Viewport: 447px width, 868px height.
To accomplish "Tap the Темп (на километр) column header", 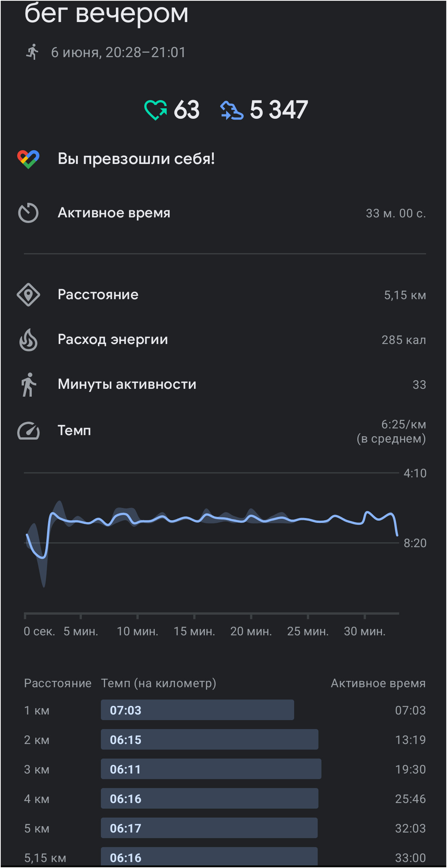I will pyautogui.click(x=158, y=683).
